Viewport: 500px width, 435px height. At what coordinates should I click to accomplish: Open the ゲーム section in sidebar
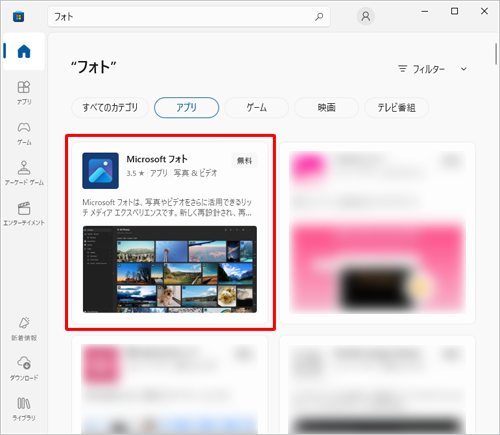point(24,133)
